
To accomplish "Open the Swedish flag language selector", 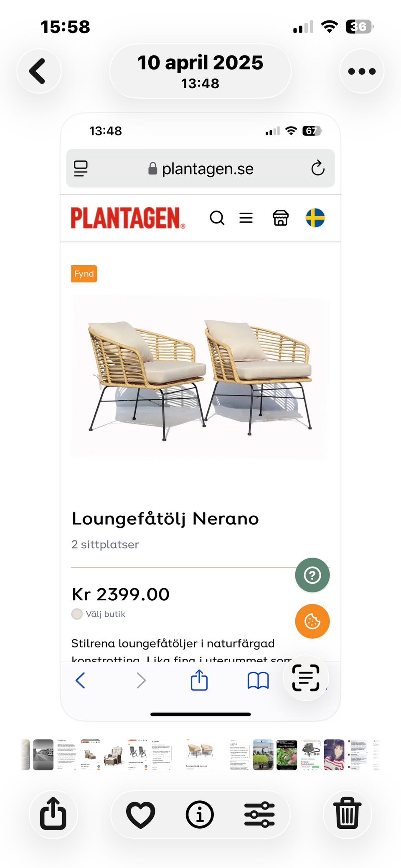I will 315,218.
